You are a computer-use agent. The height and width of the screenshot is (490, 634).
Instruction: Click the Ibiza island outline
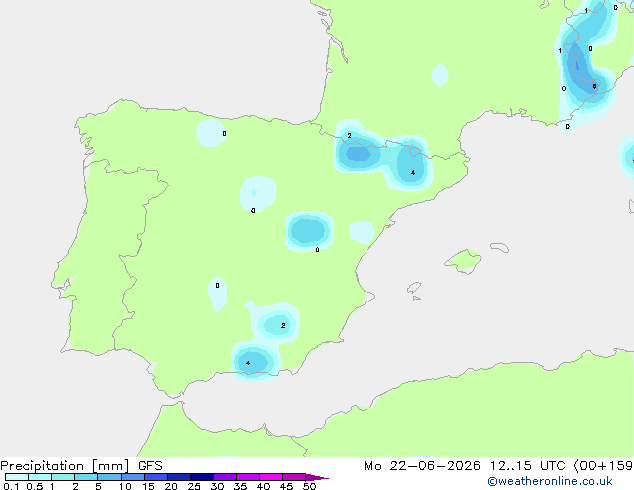[414, 288]
